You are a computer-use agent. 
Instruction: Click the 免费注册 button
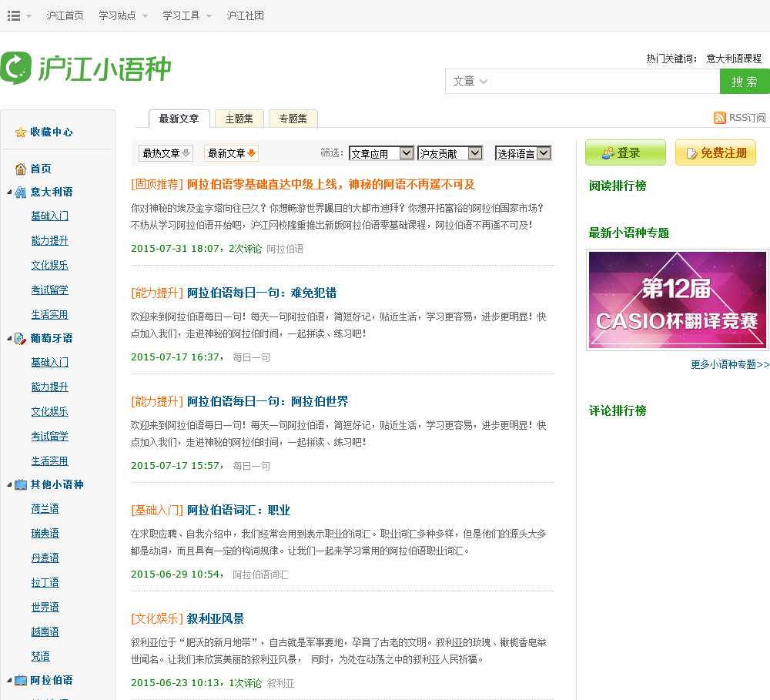tap(715, 152)
